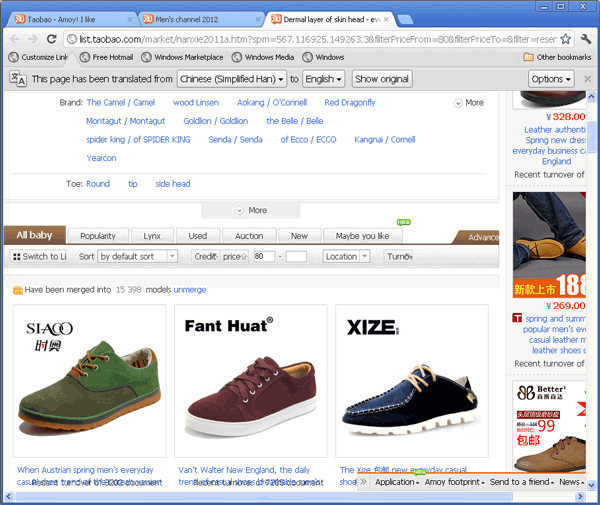This screenshot has height=505, width=600.
Task: Click the unmerge link
Action: coord(190,290)
